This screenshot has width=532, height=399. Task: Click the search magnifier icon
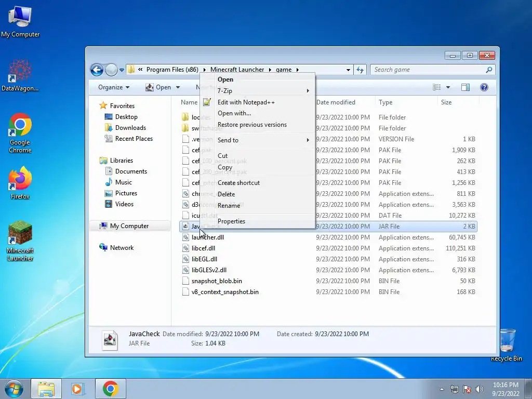pyautogui.click(x=489, y=70)
